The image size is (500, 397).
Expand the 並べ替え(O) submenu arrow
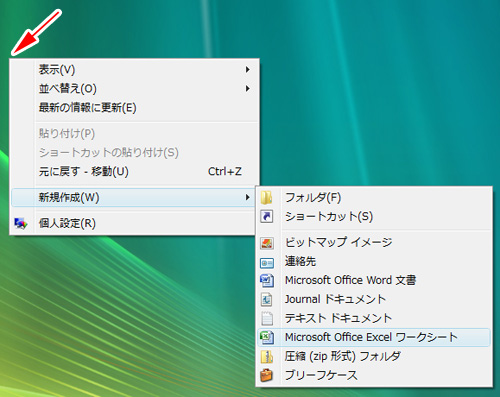248,88
